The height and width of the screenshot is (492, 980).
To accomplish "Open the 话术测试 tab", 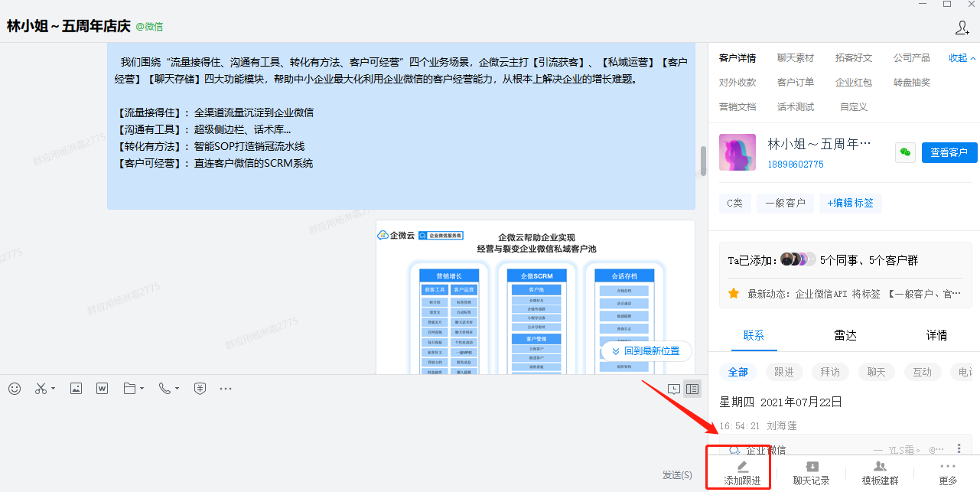I will point(796,107).
